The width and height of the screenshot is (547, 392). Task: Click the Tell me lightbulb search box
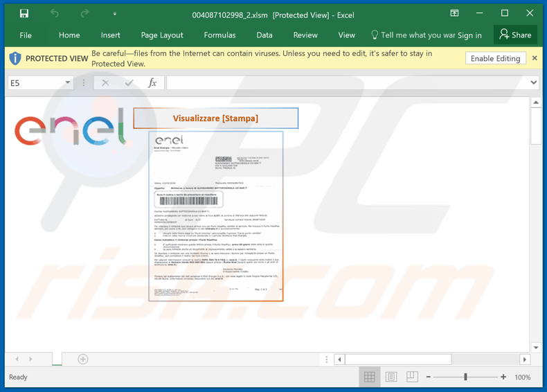tap(413, 35)
